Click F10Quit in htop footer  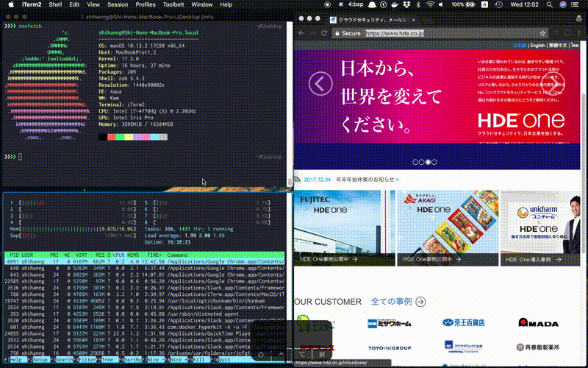click(220, 360)
